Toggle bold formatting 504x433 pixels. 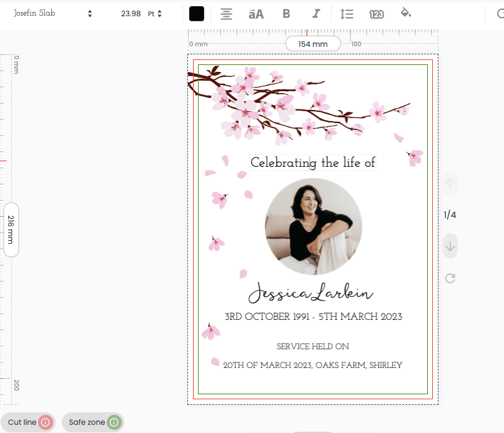286,14
